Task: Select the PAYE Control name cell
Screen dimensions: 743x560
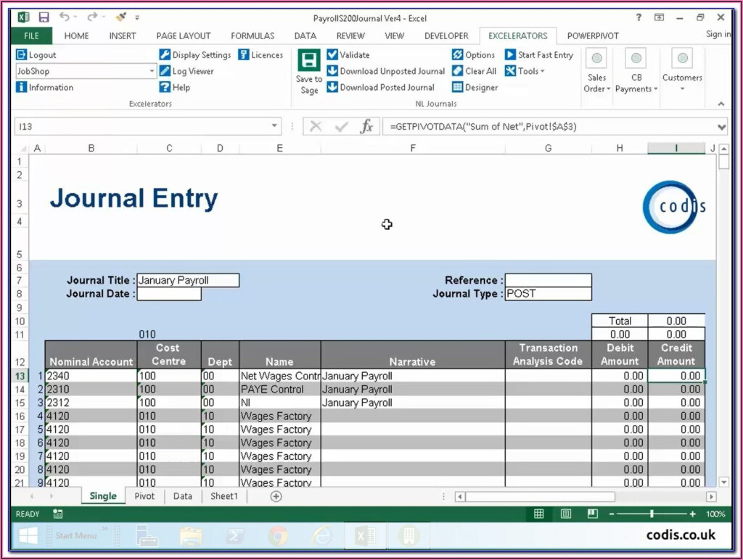Action: [x=279, y=390]
